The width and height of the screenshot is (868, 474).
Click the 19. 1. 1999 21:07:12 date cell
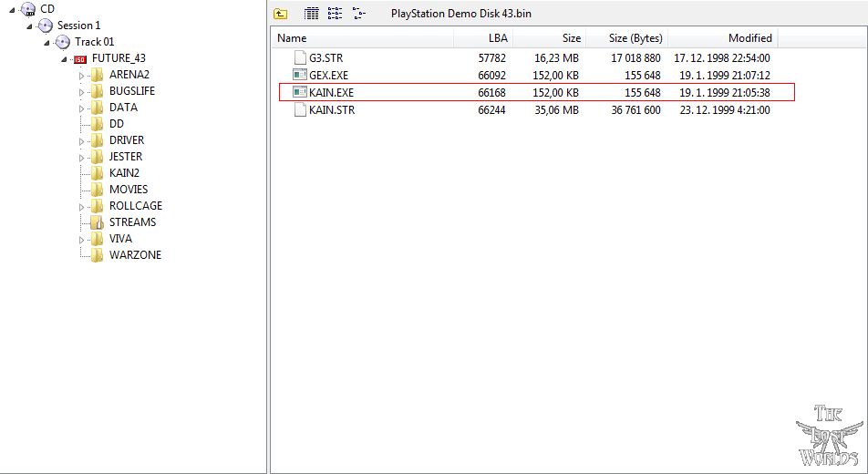coord(725,76)
